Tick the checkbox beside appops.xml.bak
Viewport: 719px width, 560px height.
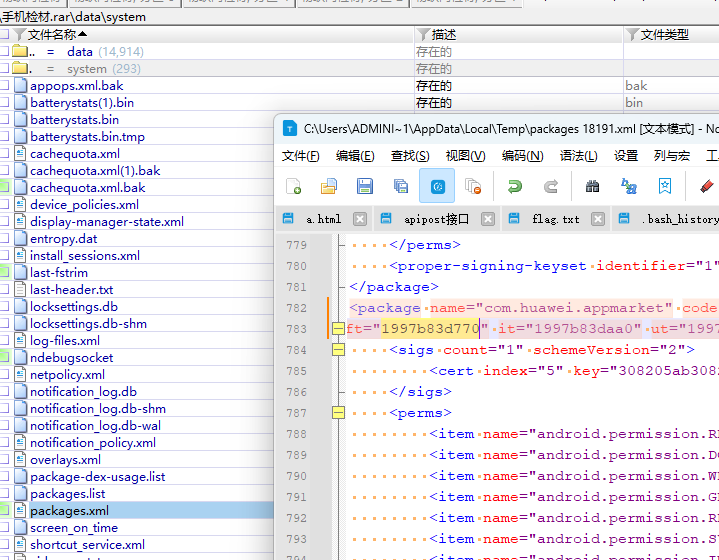[4, 86]
